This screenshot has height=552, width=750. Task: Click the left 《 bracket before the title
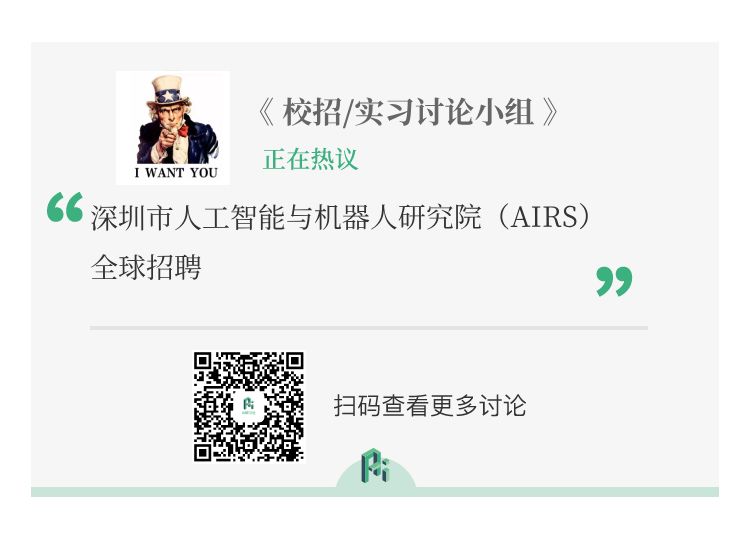(x=266, y=113)
